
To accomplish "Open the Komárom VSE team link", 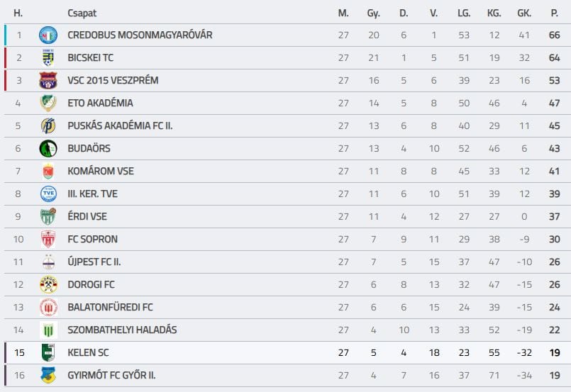I will click(101, 171).
